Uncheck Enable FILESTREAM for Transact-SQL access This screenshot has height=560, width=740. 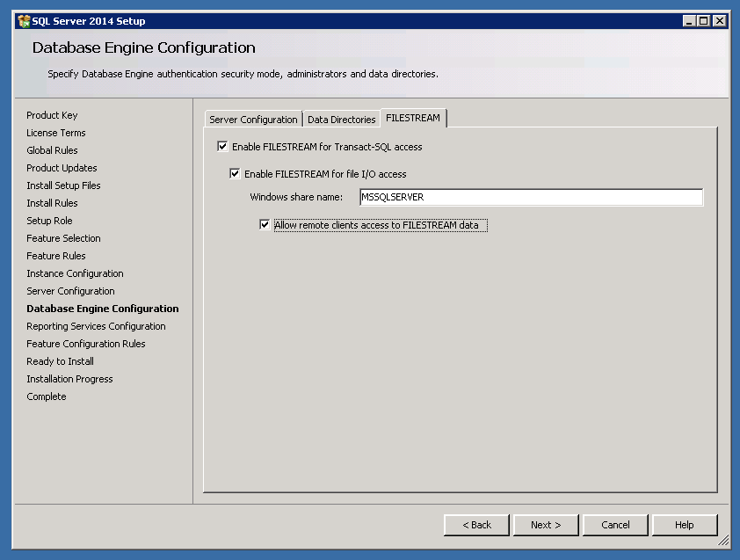tap(222, 147)
